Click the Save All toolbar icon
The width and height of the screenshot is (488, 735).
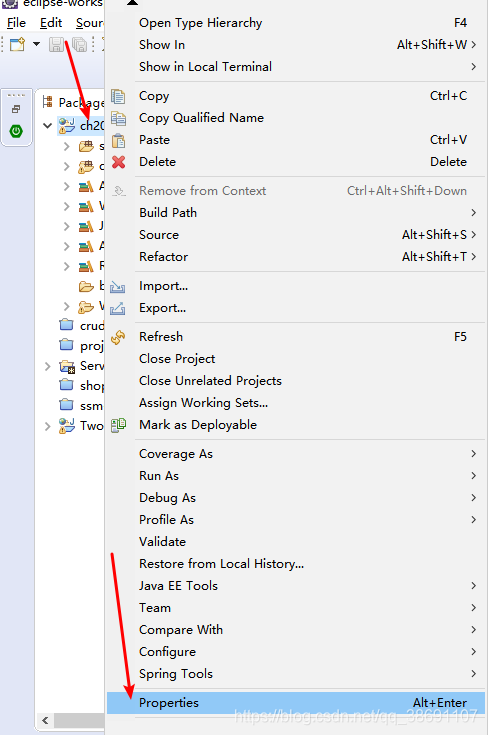coord(79,45)
